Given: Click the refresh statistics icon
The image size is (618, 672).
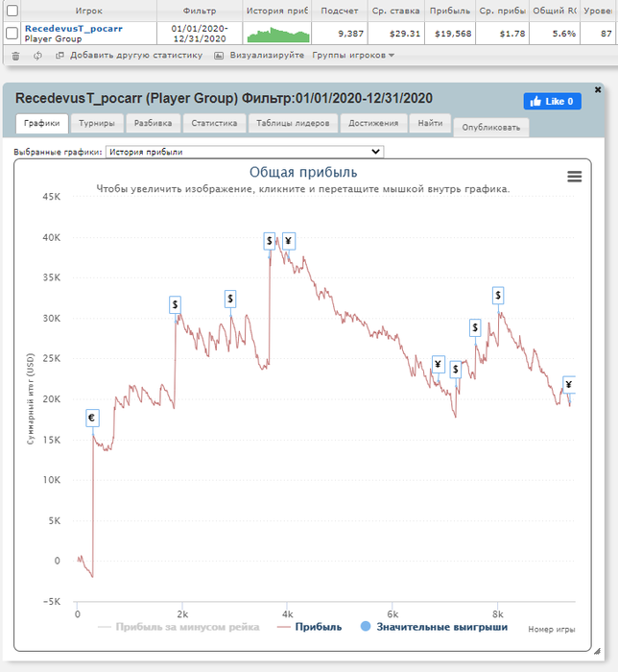Looking at the screenshot, I should (37, 56).
